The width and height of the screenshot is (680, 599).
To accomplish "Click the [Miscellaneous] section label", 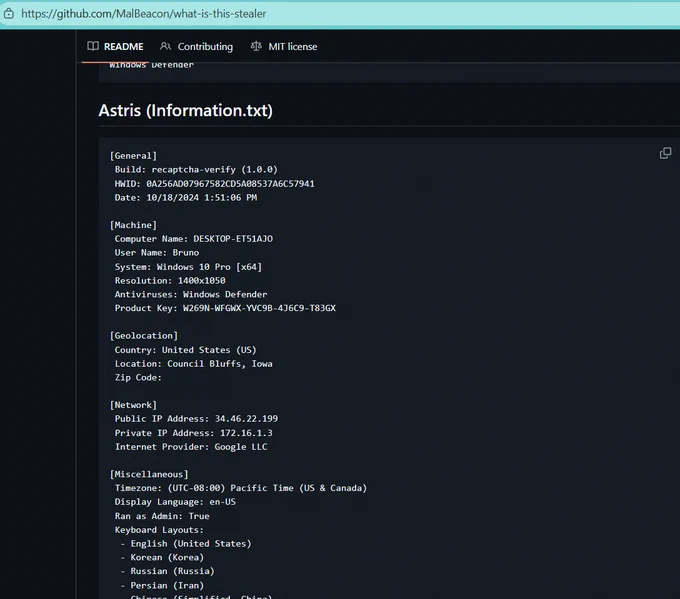I will coord(149,474).
